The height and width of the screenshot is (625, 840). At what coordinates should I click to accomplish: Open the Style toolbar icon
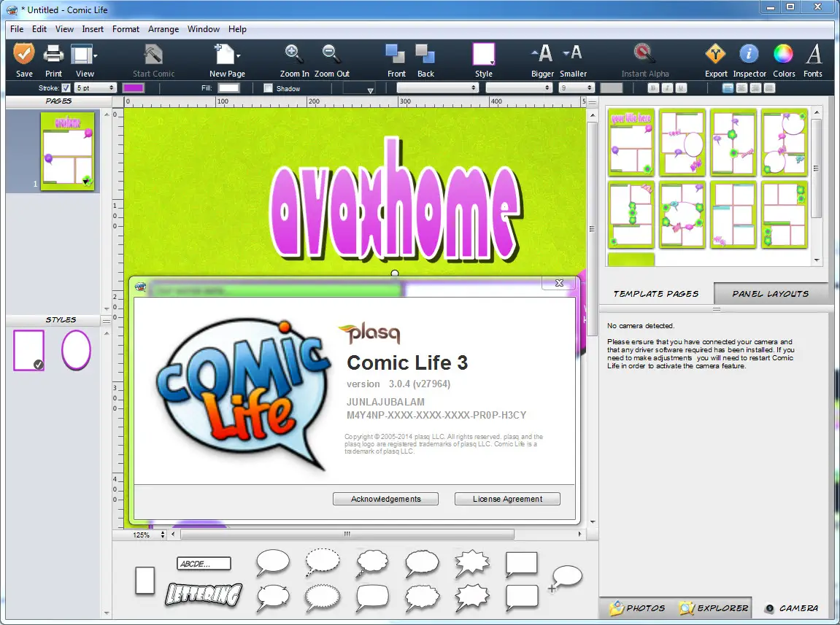[x=483, y=54]
